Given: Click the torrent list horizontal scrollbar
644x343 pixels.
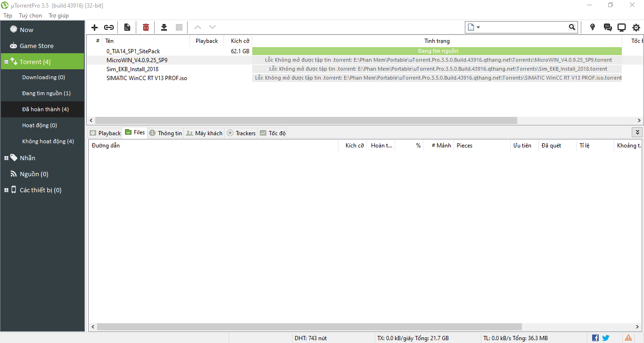Looking at the screenshot, I should 306,121.
